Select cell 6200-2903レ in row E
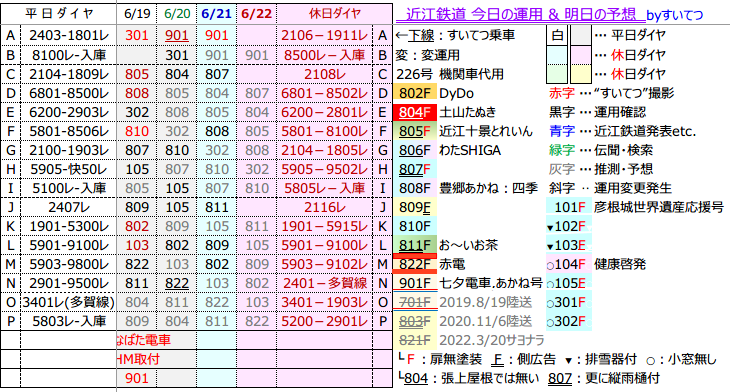 point(68,112)
